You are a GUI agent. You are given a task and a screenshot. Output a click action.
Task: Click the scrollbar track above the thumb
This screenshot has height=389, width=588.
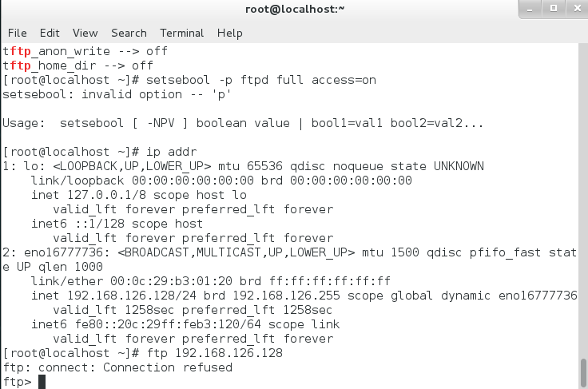tap(582, 200)
